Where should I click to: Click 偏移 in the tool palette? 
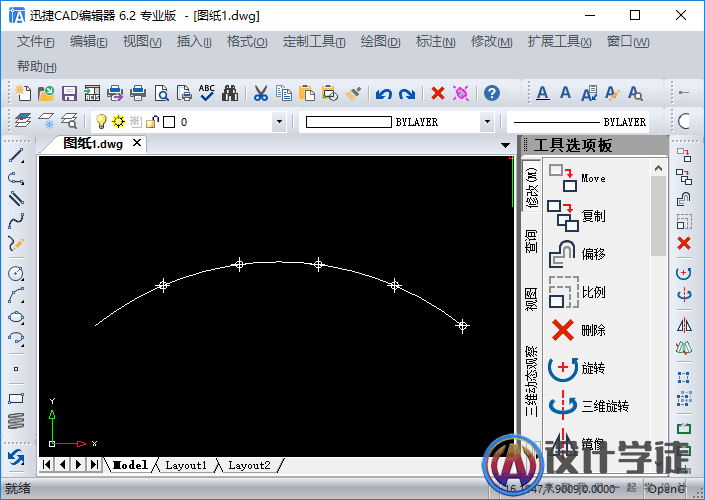click(x=577, y=254)
